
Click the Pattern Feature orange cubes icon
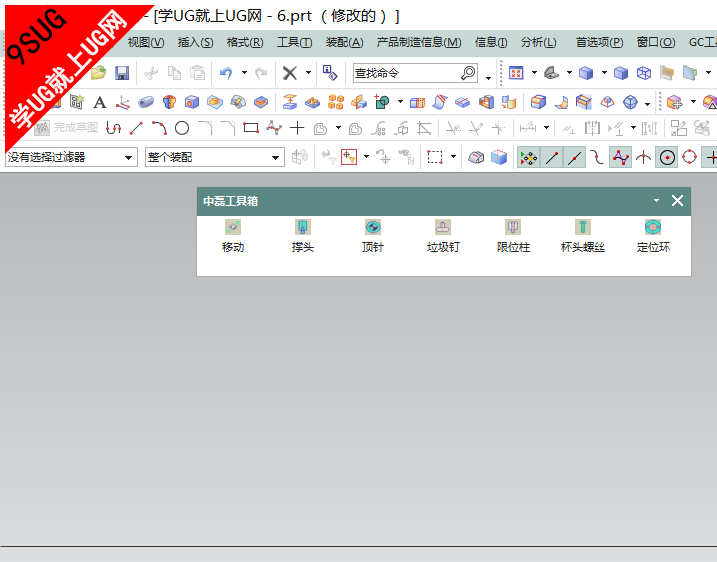(x=336, y=102)
